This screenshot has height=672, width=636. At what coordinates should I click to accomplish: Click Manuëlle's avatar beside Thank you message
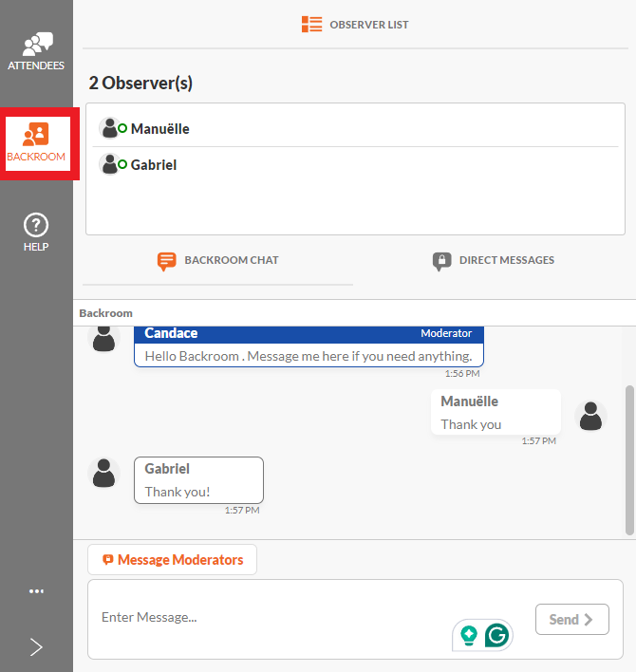590,416
